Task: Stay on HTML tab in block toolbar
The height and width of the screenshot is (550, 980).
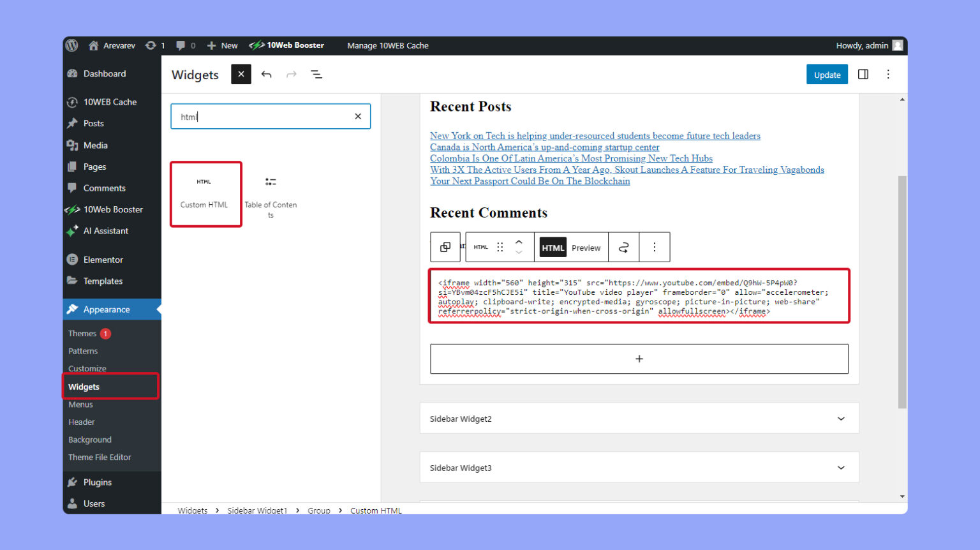Action: pos(553,248)
